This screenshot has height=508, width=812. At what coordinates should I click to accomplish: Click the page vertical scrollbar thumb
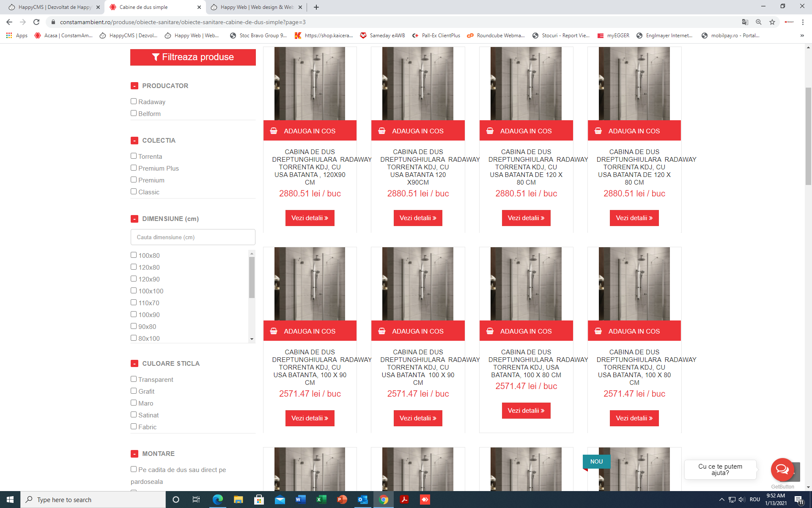[x=808, y=135]
